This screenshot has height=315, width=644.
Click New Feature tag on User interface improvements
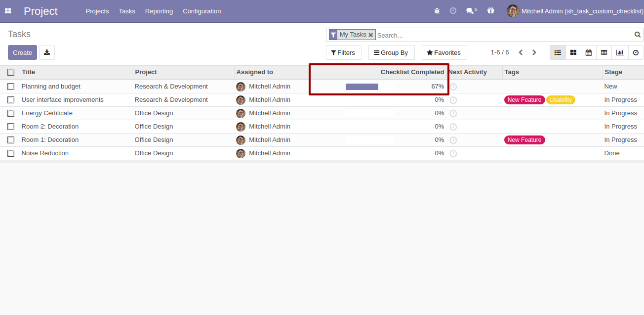coord(524,100)
